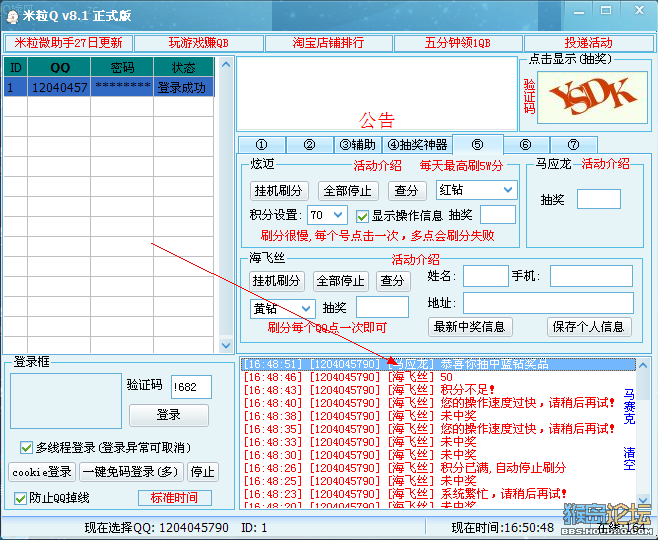Screen dimensions: 658x540
Task: Open 马应龙 活动介绍 link
Action: pos(606,164)
